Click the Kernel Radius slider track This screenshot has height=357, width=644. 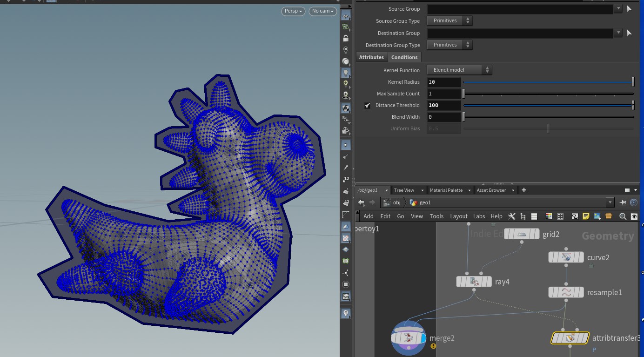548,82
